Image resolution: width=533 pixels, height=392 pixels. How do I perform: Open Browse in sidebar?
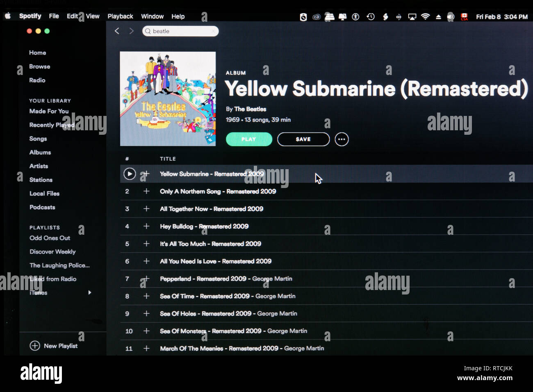pyautogui.click(x=40, y=66)
